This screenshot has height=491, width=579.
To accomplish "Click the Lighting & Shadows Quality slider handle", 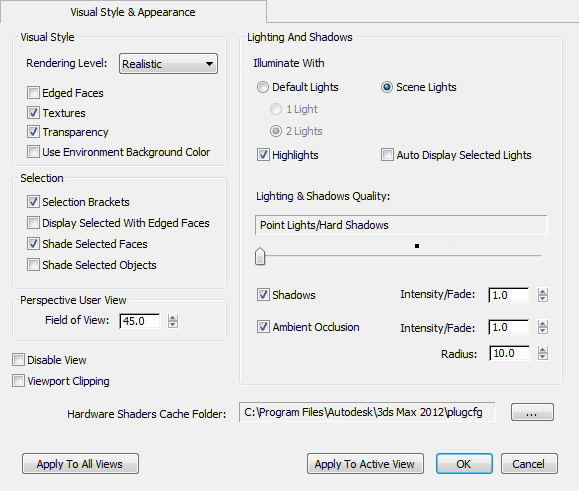I will click(x=260, y=256).
